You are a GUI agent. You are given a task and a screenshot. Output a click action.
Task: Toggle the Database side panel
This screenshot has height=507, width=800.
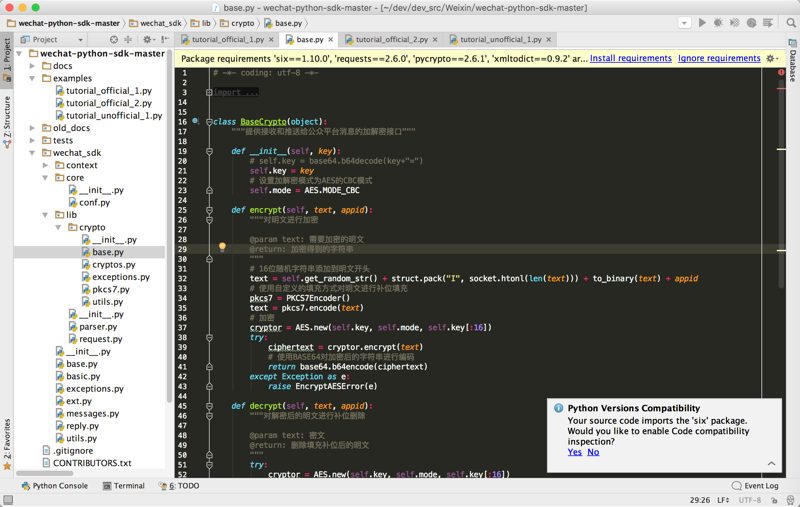[x=793, y=62]
